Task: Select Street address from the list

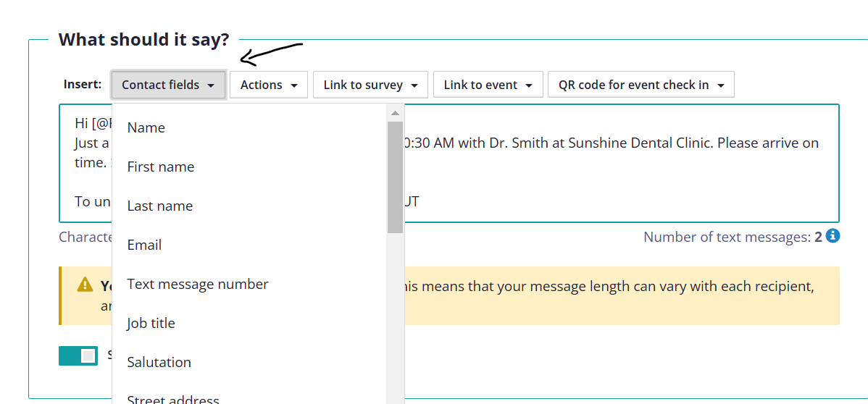Action: click(249, 397)
